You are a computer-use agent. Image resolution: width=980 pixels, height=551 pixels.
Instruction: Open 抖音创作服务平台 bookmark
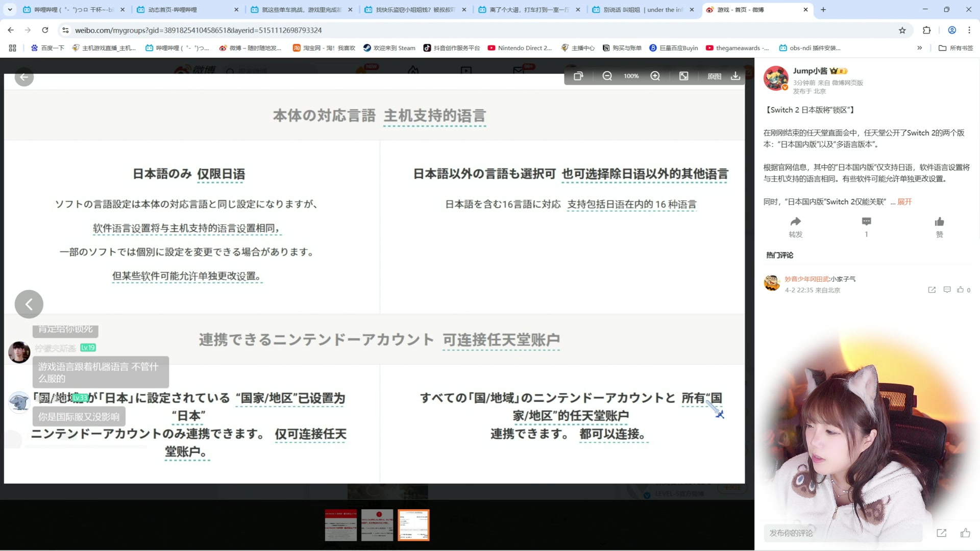click(451, 48)
